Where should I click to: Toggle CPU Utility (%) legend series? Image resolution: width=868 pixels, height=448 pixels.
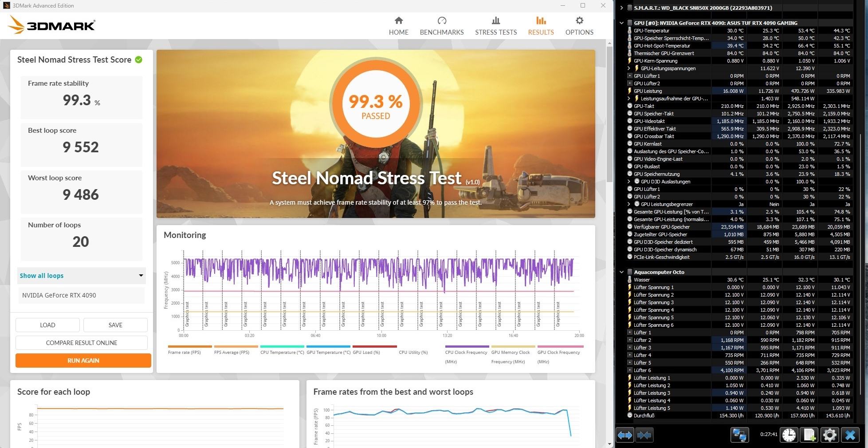tap(413, 353)
